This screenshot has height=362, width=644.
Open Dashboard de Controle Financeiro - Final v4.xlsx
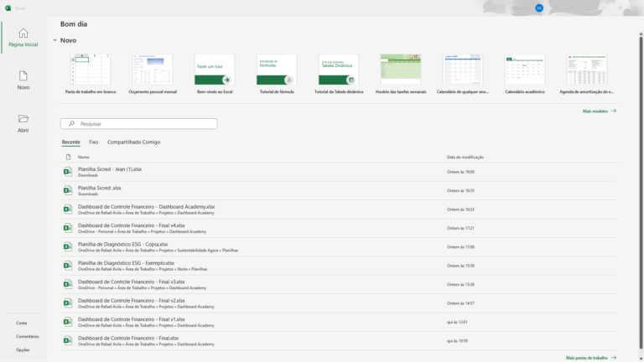(x=339, y=228)
